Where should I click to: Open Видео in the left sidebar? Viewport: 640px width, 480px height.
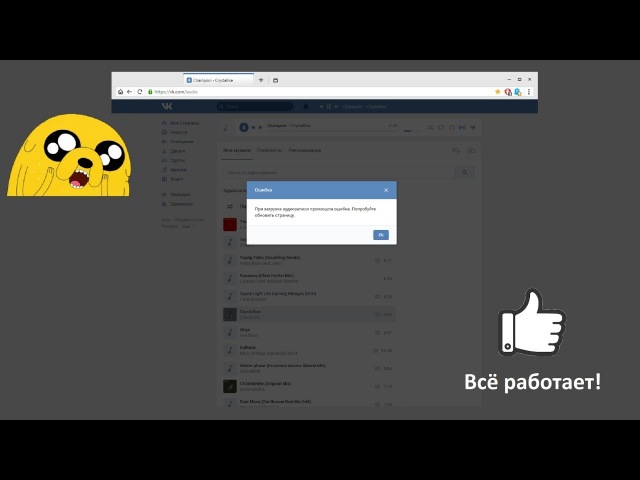tap(173, 179)
